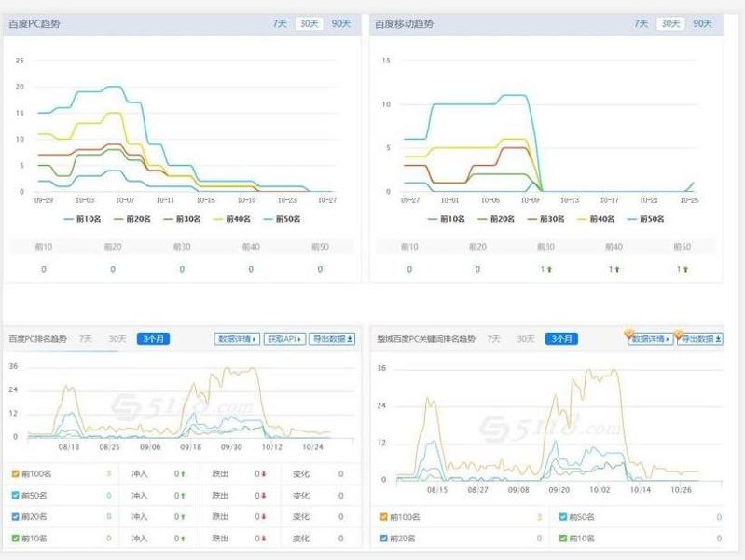Screen dimensions: 745x560
Task: Switch 整站百度PC关键词排名趋势 to 7天
Action: coord(493,338)
